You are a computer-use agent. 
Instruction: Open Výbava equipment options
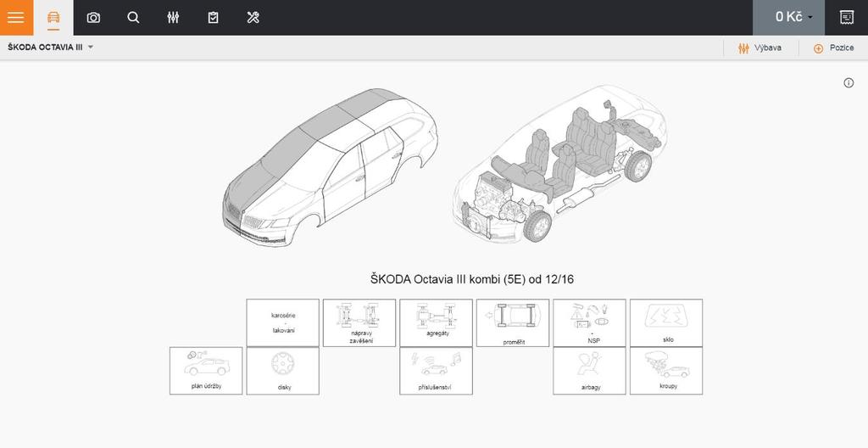click(760, 48)
